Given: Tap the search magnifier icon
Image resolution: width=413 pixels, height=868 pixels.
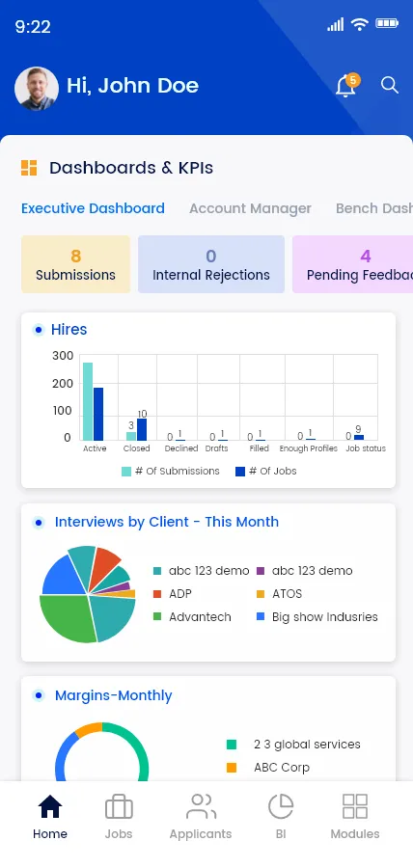Looking at the screenshot, I should pyautogui.click(x=390, y=85).
